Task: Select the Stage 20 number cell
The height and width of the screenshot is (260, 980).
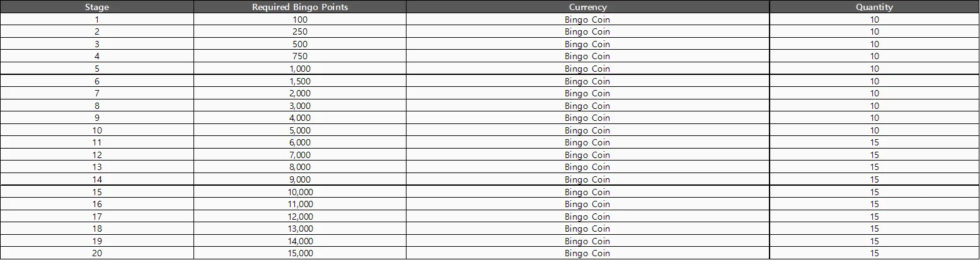Action: [x=97, y=254]
